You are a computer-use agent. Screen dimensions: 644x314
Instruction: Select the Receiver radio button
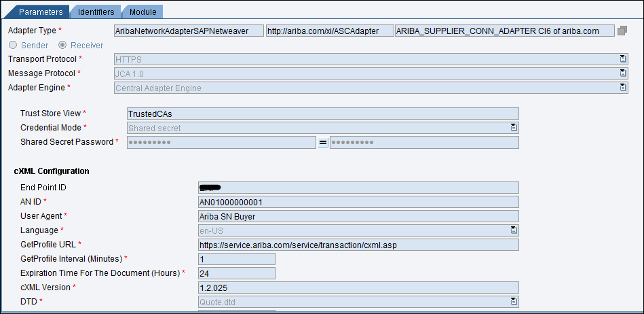click(63, 45)
